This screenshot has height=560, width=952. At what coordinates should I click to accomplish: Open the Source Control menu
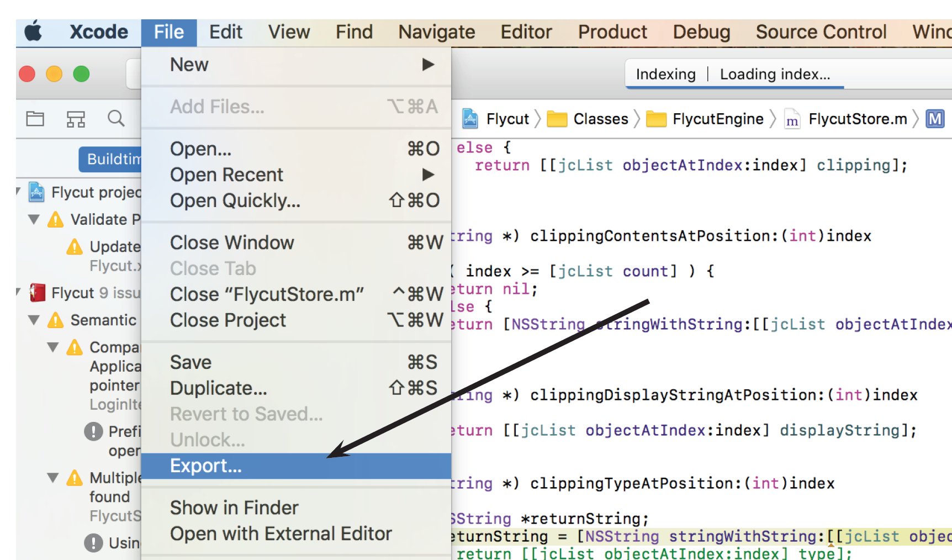tap(821, 32)
